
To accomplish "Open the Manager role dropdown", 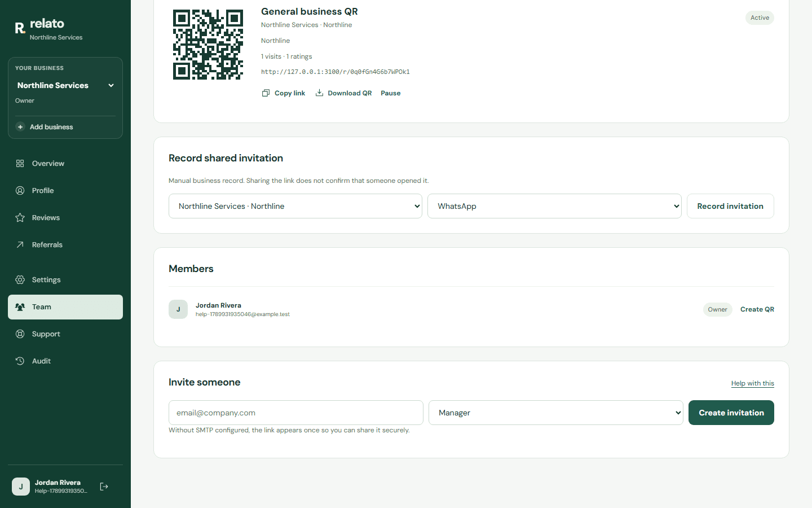I will [x=556, y=413].
